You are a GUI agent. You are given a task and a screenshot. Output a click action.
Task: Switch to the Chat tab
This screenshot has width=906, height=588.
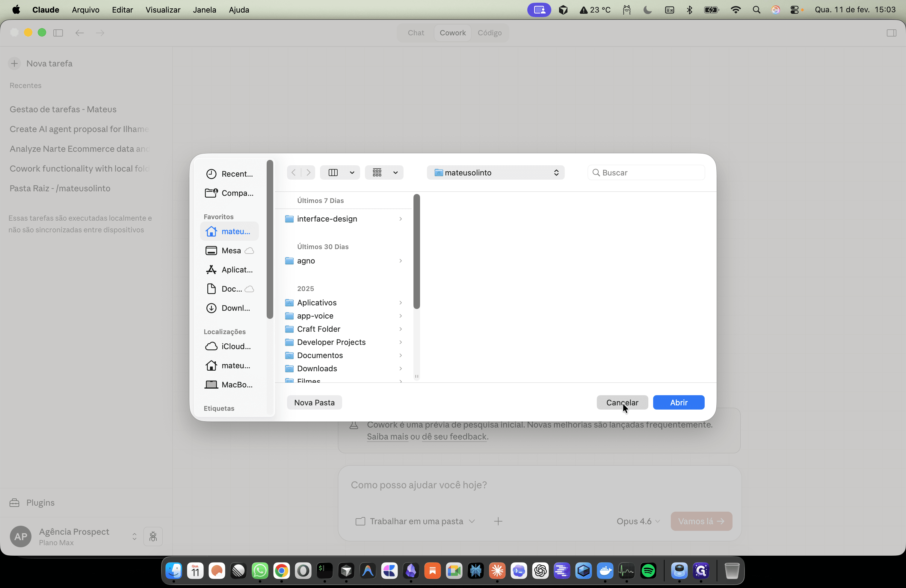pos(416,33)
